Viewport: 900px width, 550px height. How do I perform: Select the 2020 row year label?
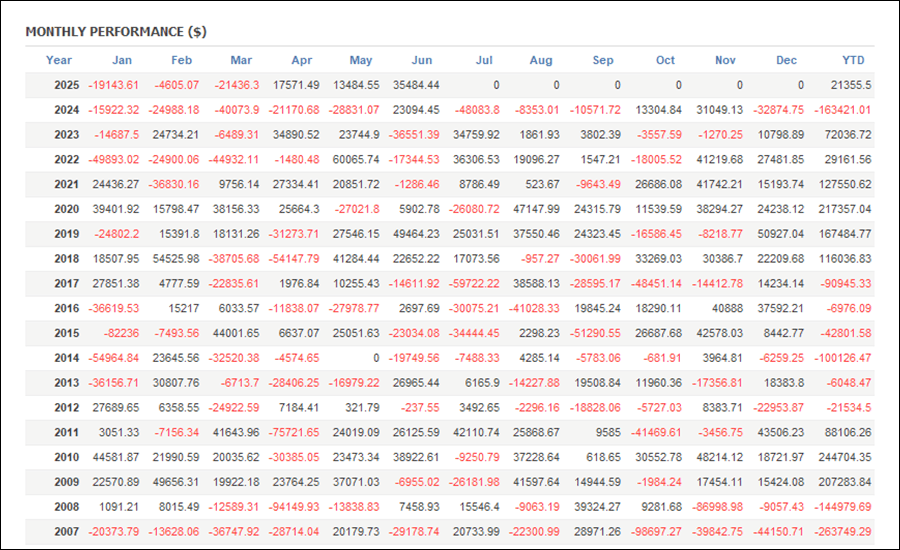[67, 209]
